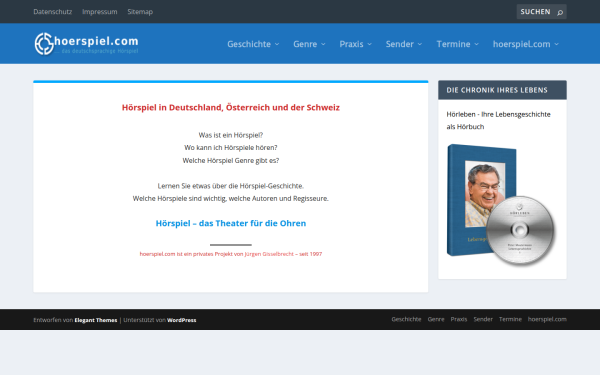Expand the hoerspiel.com menu chevron
This screenshot has width=600, height=375.
(556, 44)
